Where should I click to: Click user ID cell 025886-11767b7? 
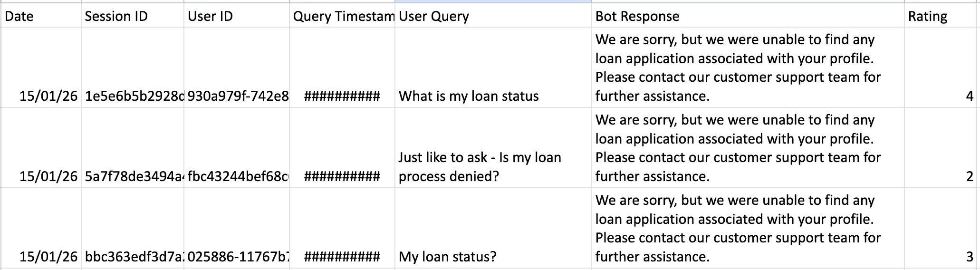click(x=237, y=228)
